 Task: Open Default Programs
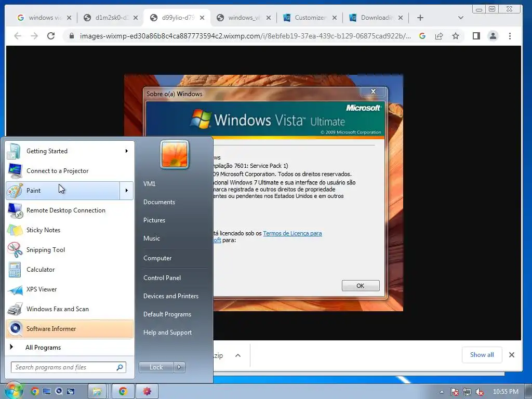[x=167, y=314]
